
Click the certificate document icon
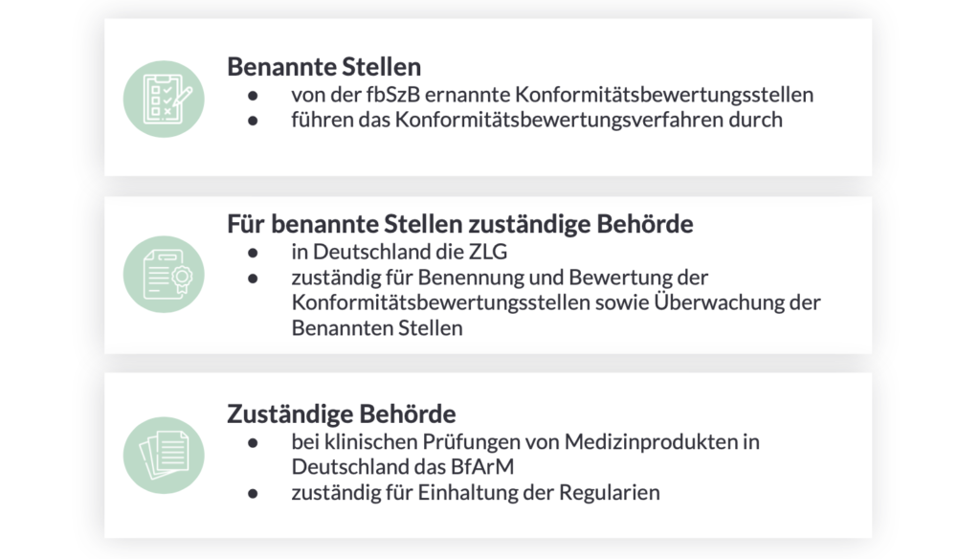[x=164, y=274]
